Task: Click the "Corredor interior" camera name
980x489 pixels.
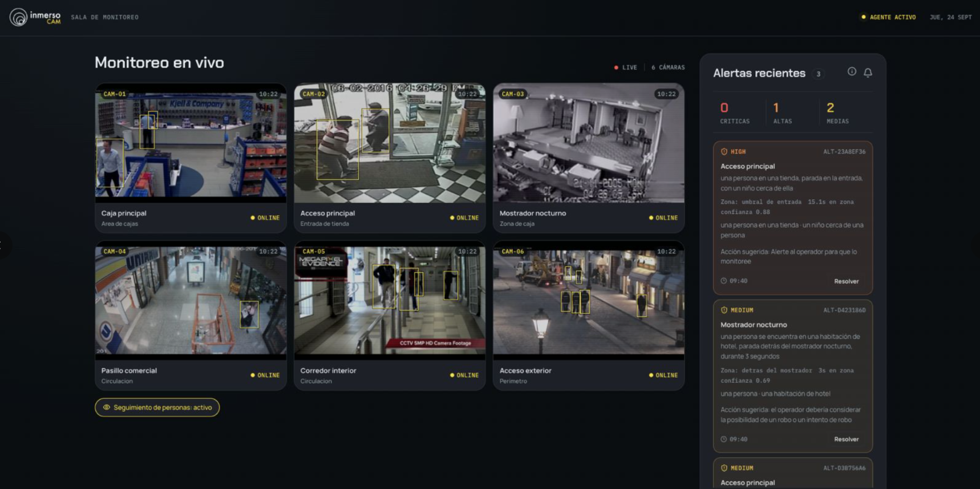Action: 328,370
